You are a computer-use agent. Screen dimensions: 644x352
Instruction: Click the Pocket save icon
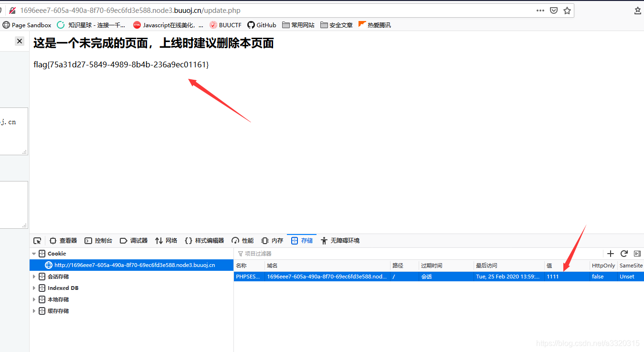click(x=554, y=11)
